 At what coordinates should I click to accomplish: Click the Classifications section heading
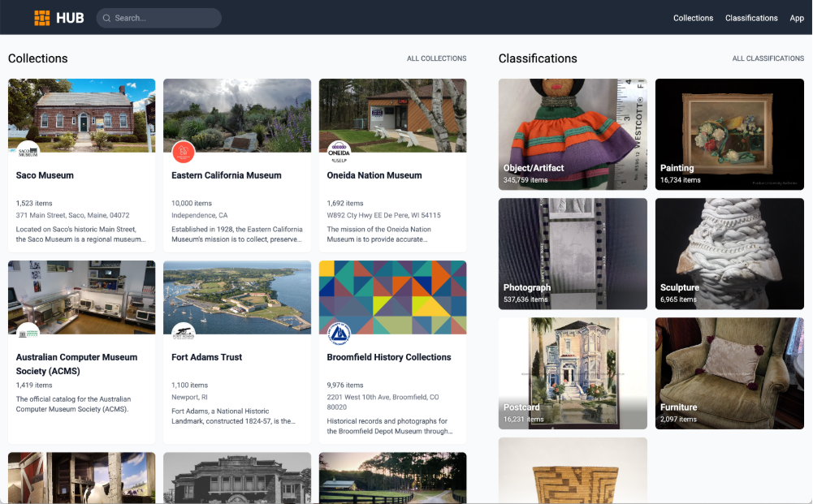click(x=538, y=58)
